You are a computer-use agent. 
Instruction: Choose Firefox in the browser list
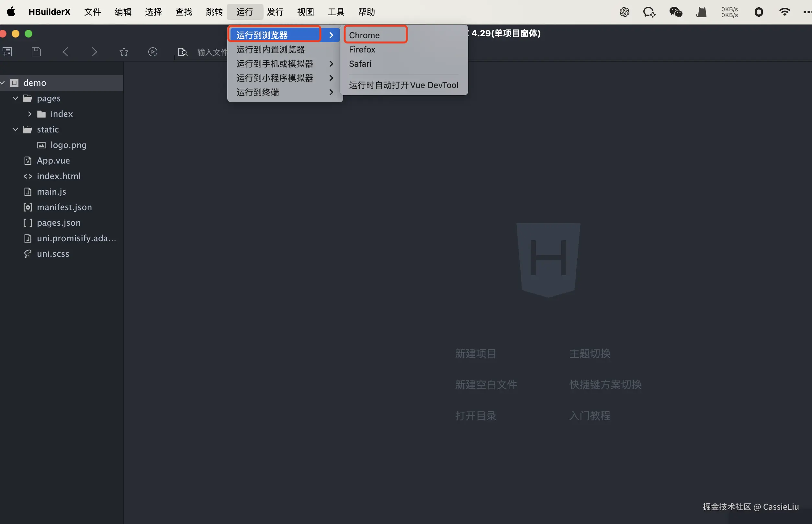pos(362,49)
